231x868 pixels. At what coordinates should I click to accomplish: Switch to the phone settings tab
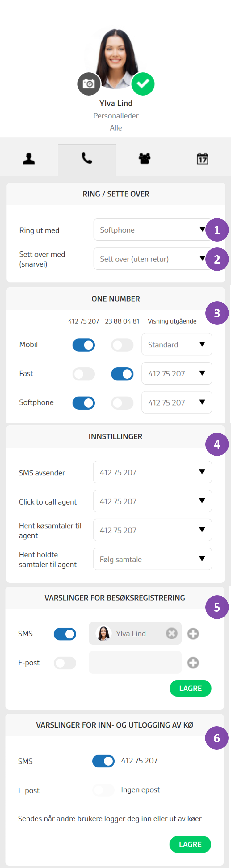pyautogui.click(x=87, y=158)
